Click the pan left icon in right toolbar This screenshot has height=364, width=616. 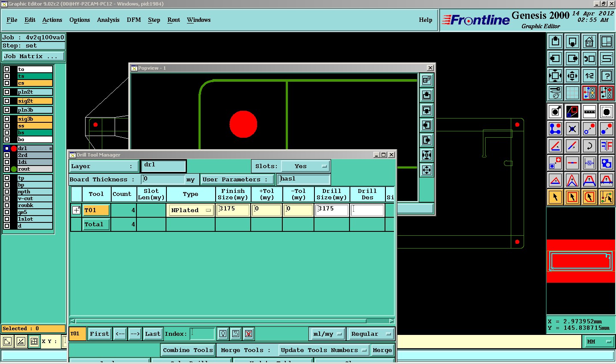tap(555, 59)
